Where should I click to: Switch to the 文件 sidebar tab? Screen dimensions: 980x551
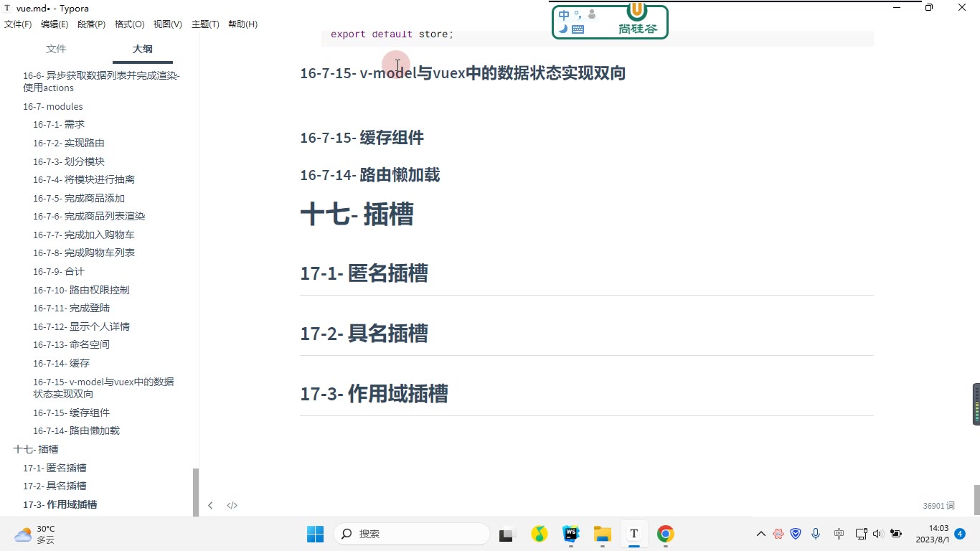pos(56,49)
